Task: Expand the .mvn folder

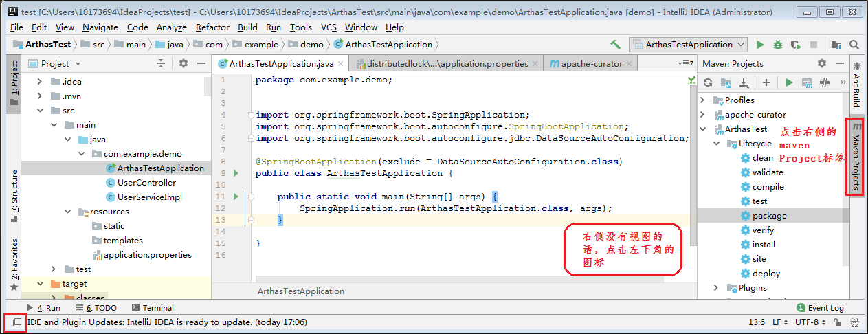Action: 40,96
